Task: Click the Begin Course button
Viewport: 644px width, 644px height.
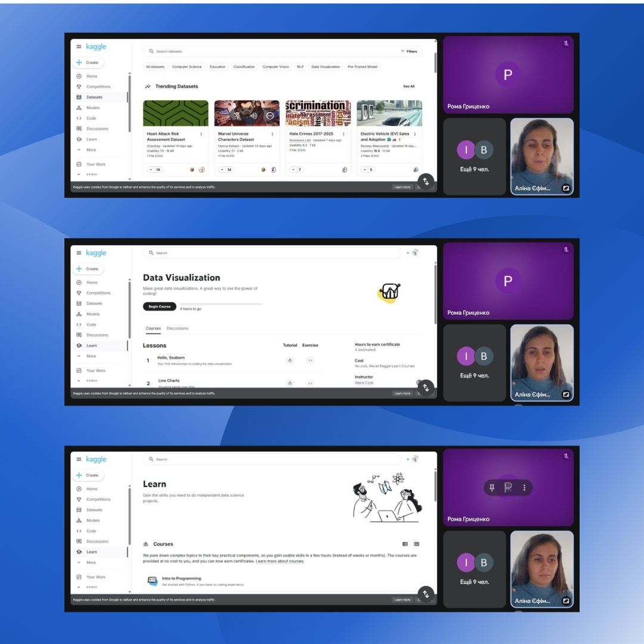Action: pos(159,307)
